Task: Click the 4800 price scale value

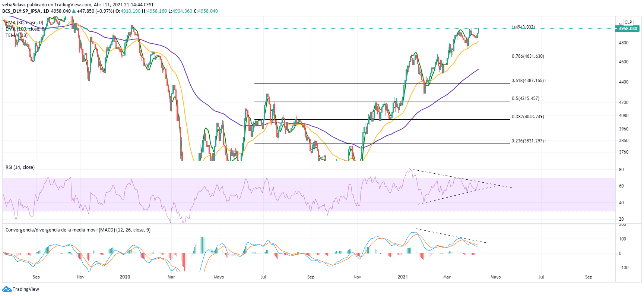Action: point(624,43)
